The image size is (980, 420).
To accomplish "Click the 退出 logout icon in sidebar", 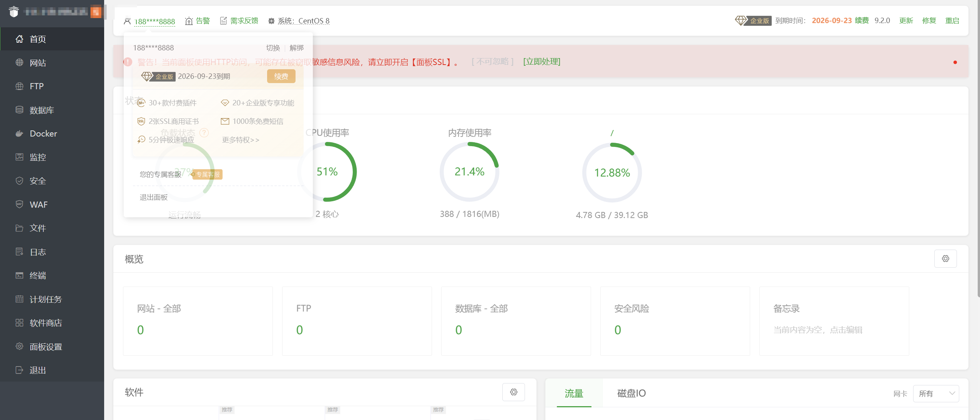I will pyautogui.click(x=19, y=370).
